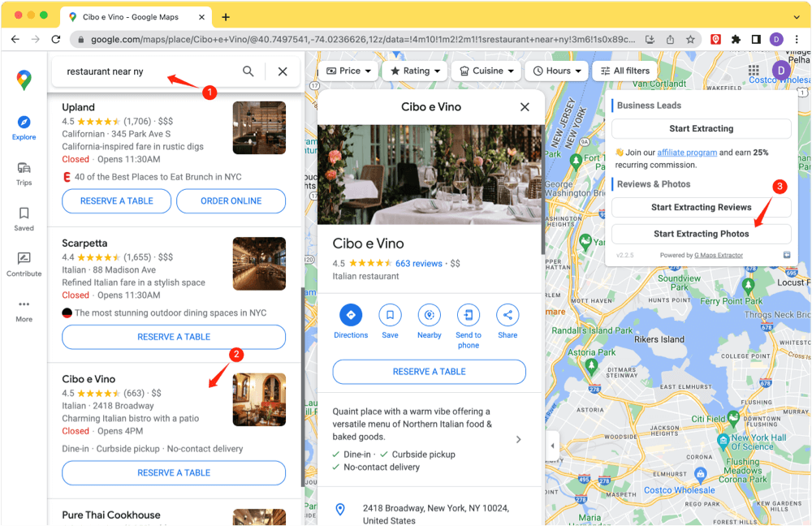Open the Trips sidebar item
This screenshot has height=526, width=812.
[x=24, y=174]
